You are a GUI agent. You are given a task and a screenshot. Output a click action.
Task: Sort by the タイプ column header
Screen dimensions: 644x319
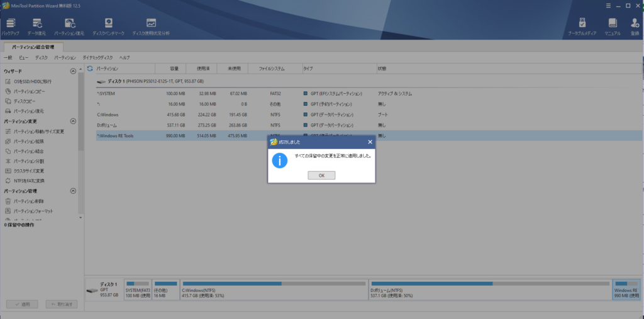pos(339,69)
